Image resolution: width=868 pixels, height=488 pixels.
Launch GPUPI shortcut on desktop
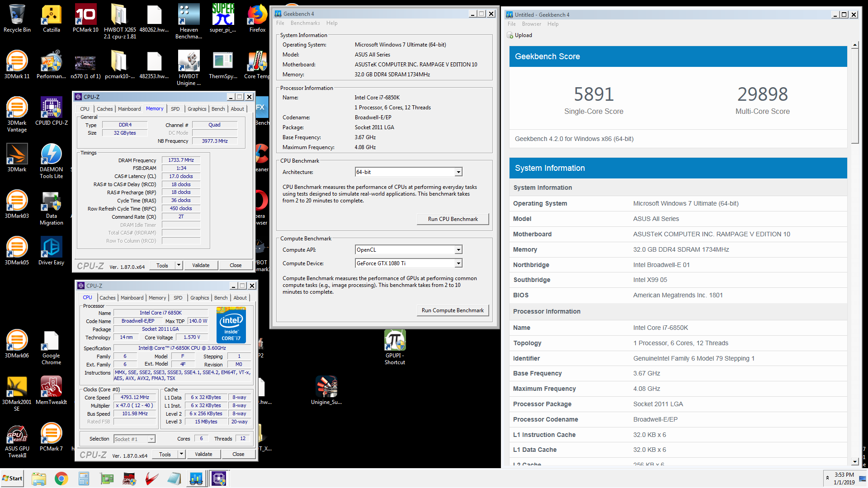pyautogui.click(x=395, y=347)
